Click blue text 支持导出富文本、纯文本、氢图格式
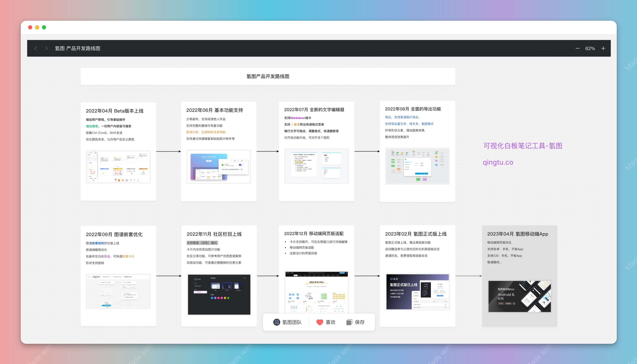Screen dimensions: 637x364 [409, 124]
